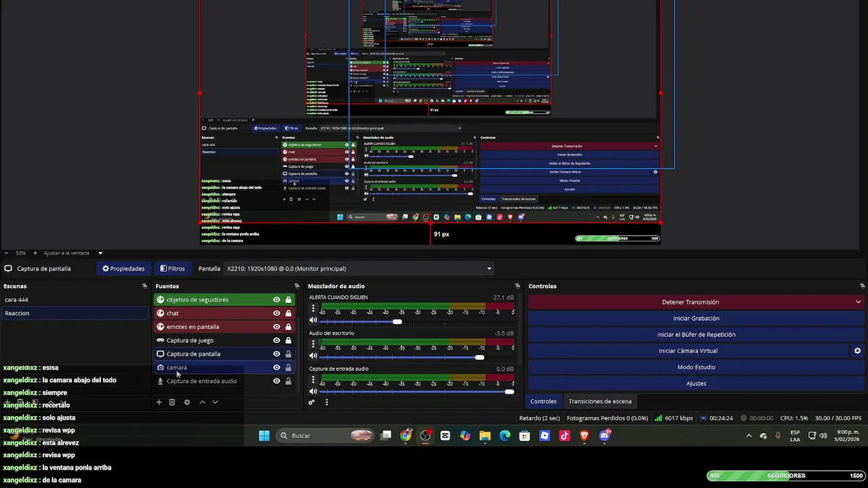868x488 pixels.
Task: Mute Captura de entrada audio speaker icon
Action: tap(313, 391)
